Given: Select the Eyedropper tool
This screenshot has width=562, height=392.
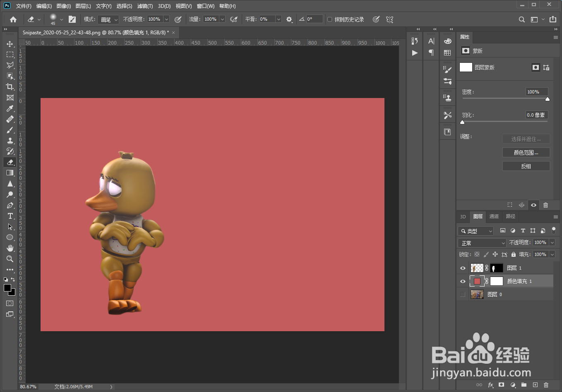Looking at the screenshot, I should coord(10,108).
